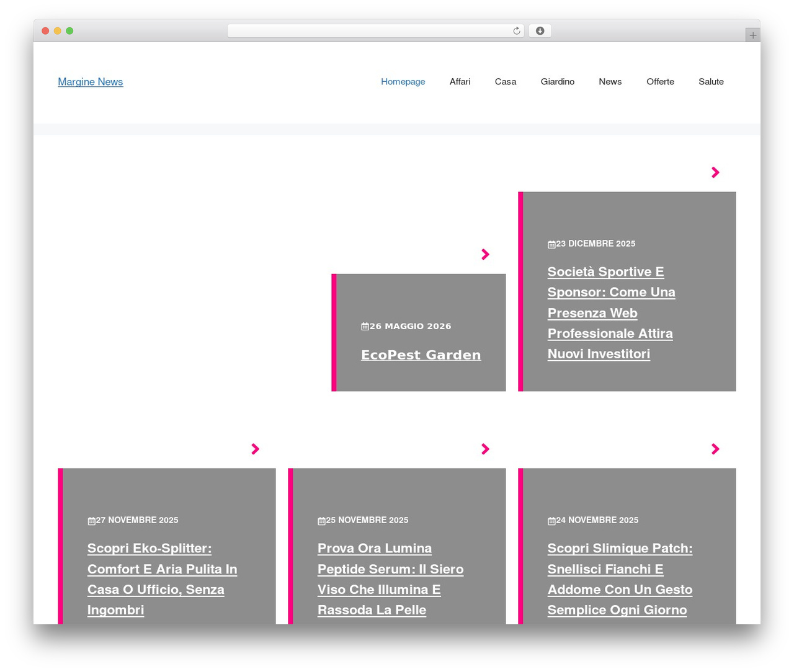This screenshot has width=794, height=672.
Task: Select the Giardino menu item
Action: (558, 82)
